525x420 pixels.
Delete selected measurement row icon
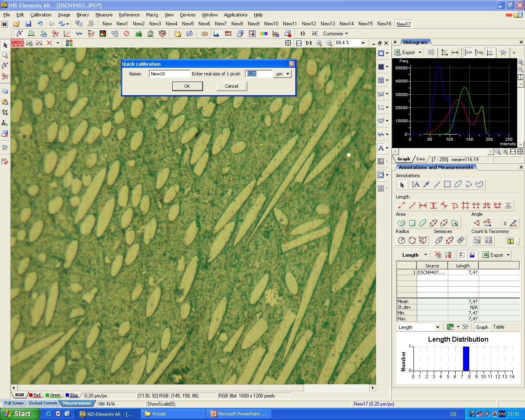[438, 255]
